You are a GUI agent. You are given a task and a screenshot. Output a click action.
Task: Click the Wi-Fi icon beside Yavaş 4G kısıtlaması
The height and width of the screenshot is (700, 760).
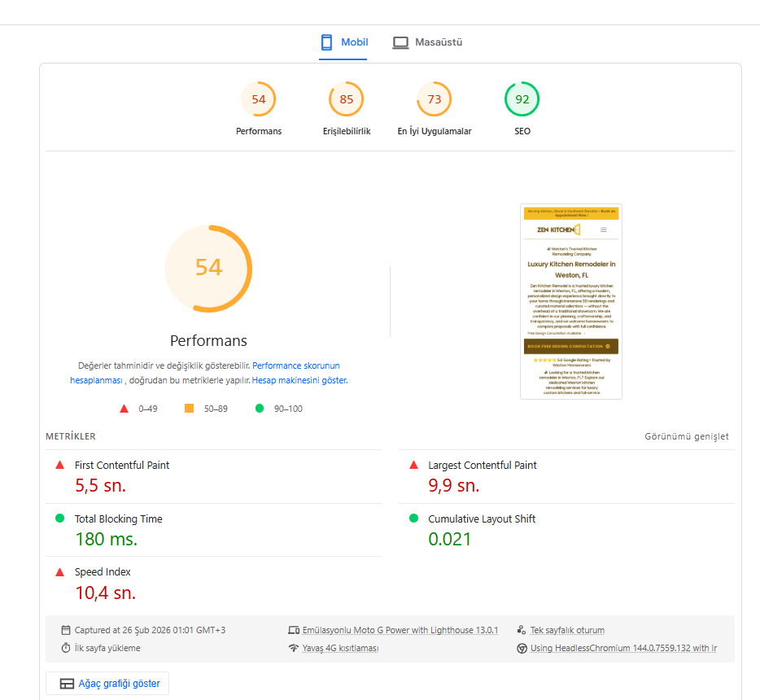click(294, 648)
